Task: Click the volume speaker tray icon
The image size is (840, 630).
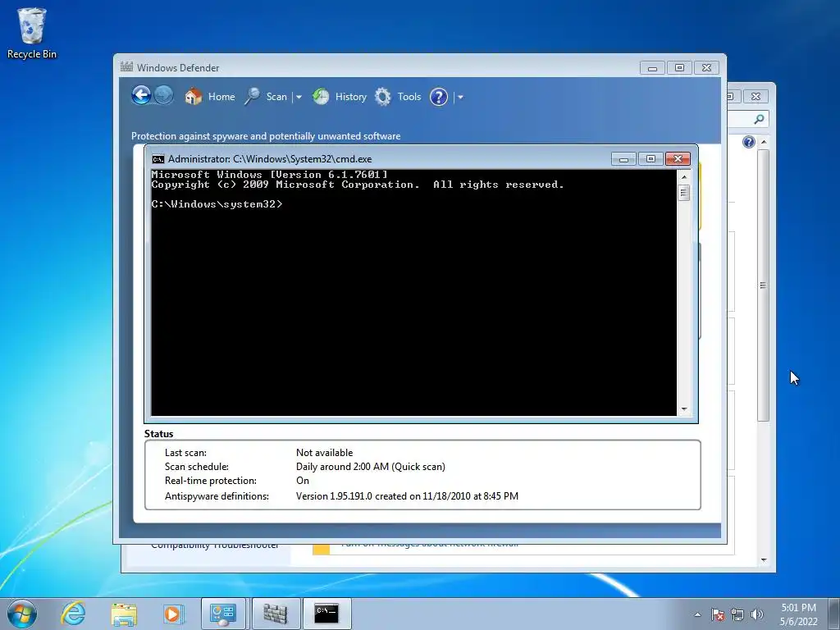Action: [757, 614]
